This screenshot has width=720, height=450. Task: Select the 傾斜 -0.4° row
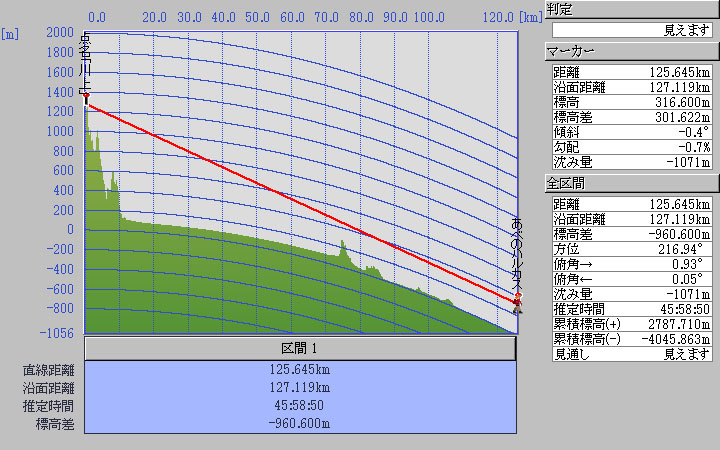tap(632, 132)
